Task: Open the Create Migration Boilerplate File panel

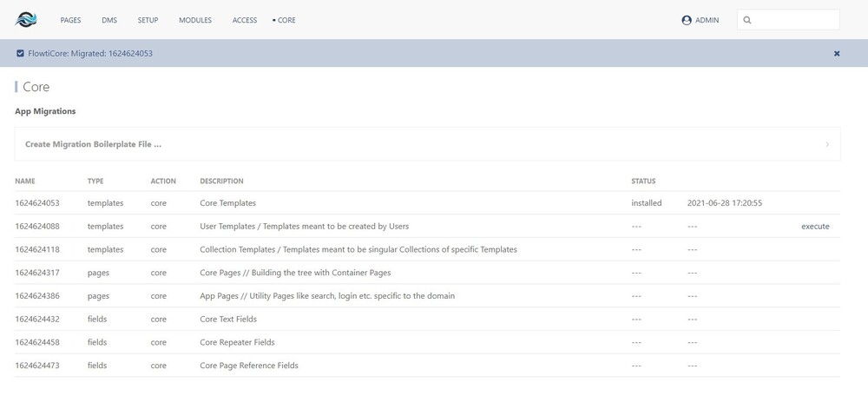Action: click(x=93, y=144)
